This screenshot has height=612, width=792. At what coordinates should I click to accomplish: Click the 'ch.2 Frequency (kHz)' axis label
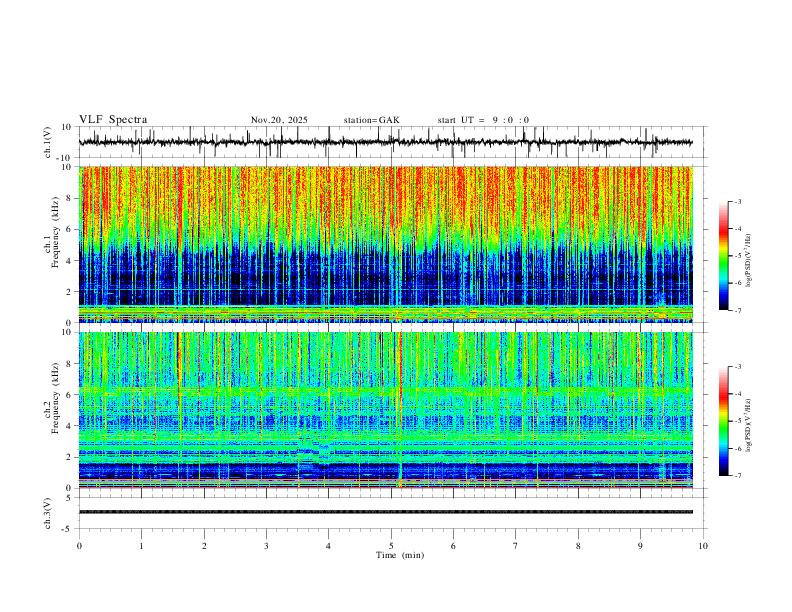[52, 398]
